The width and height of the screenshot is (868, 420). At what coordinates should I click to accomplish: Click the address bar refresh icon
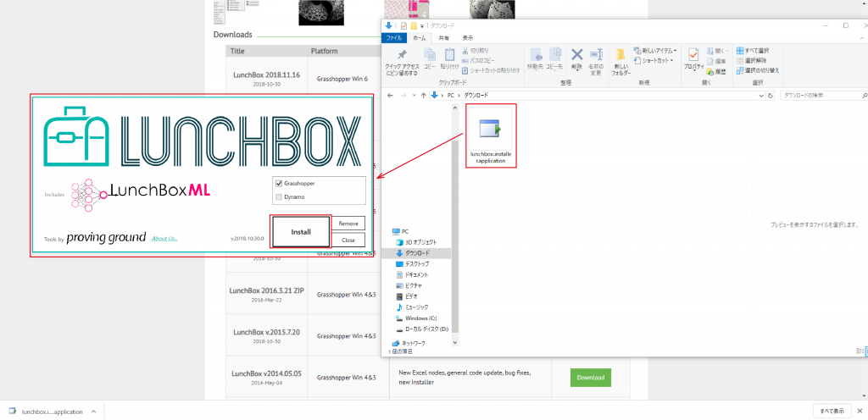coord(771,95)
